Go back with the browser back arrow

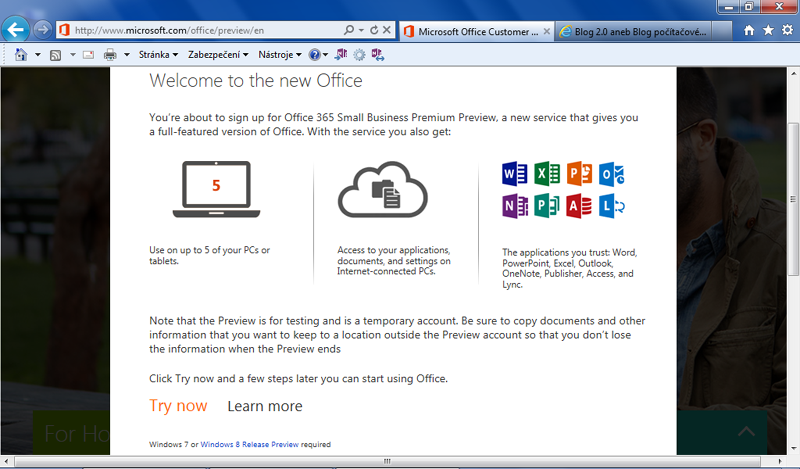(x=16, y=30)
